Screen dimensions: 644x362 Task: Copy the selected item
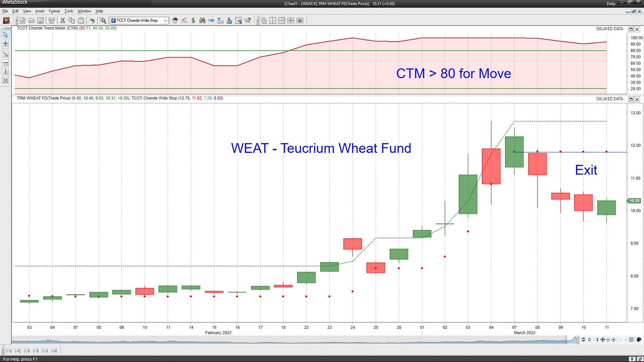point(72,20)
